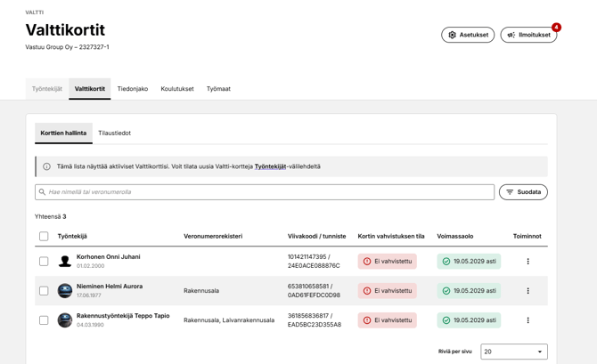Screen dimensions: 597x364
Task: Click birth date 17.06.1977
Action: click(x=89, y=295)
